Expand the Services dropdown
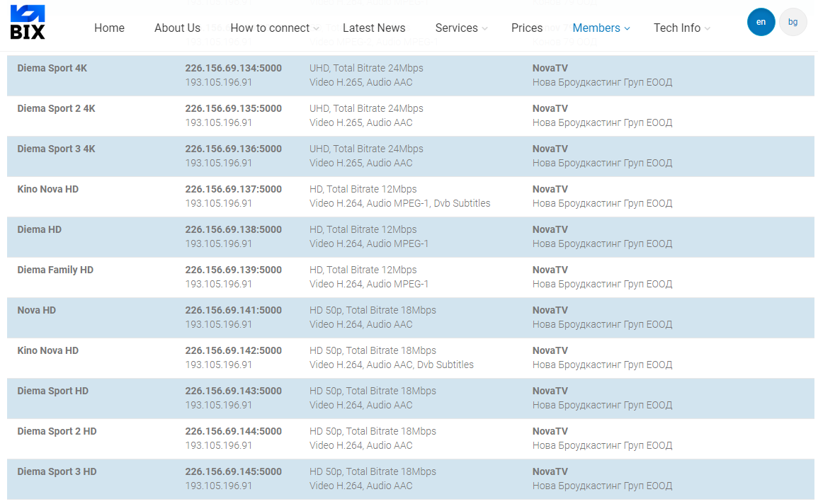This screenshot has width=818, height=504. point(461,28)
